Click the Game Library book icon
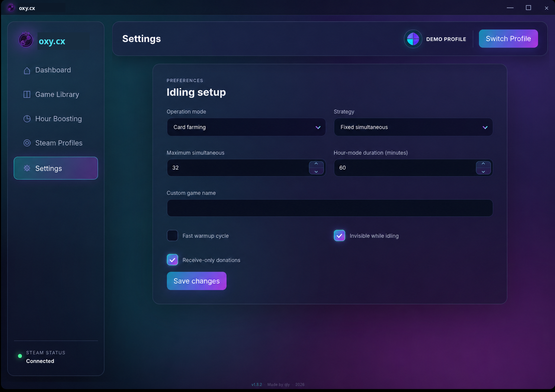This screenshot has height=392, width=555. pos(27,94)
